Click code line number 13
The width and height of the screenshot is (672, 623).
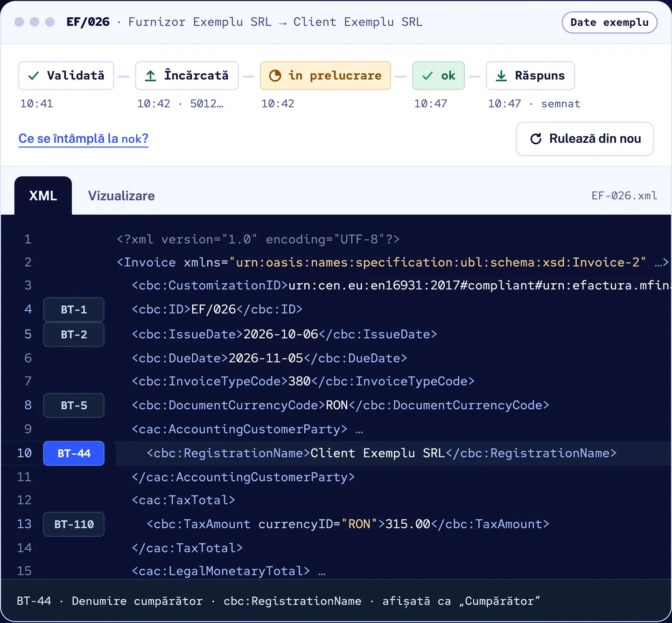(24, 524)
